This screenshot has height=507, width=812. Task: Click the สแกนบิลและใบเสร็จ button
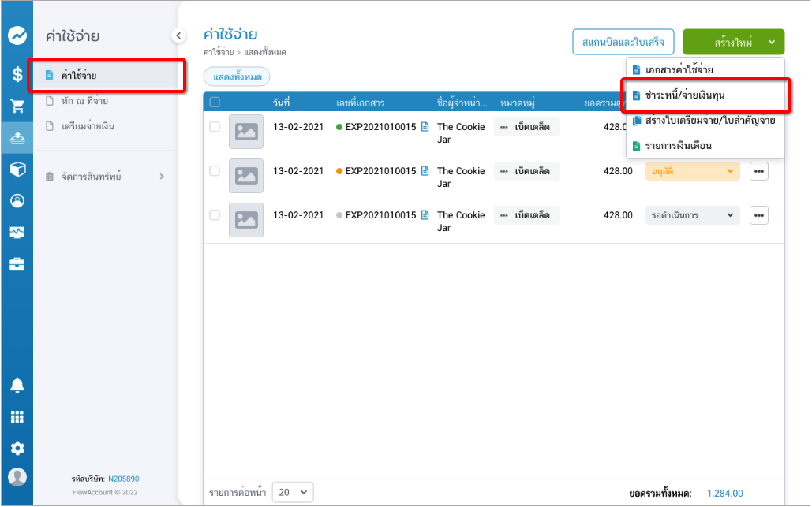(623, 42)
